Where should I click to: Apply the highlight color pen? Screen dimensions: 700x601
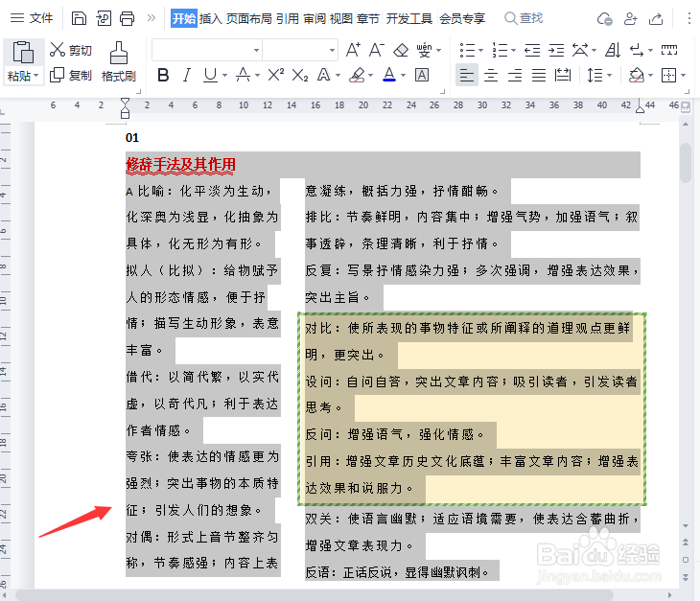357,75
